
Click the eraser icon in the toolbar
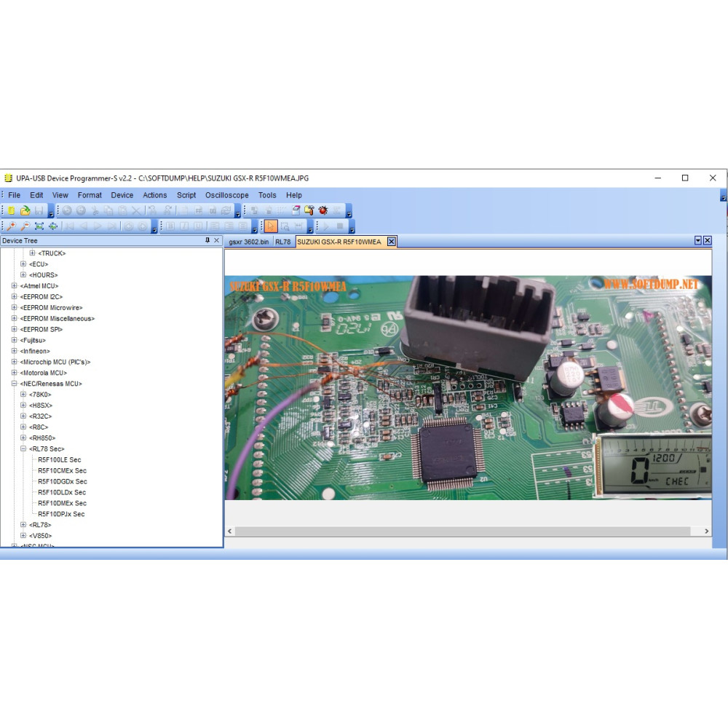296,210
